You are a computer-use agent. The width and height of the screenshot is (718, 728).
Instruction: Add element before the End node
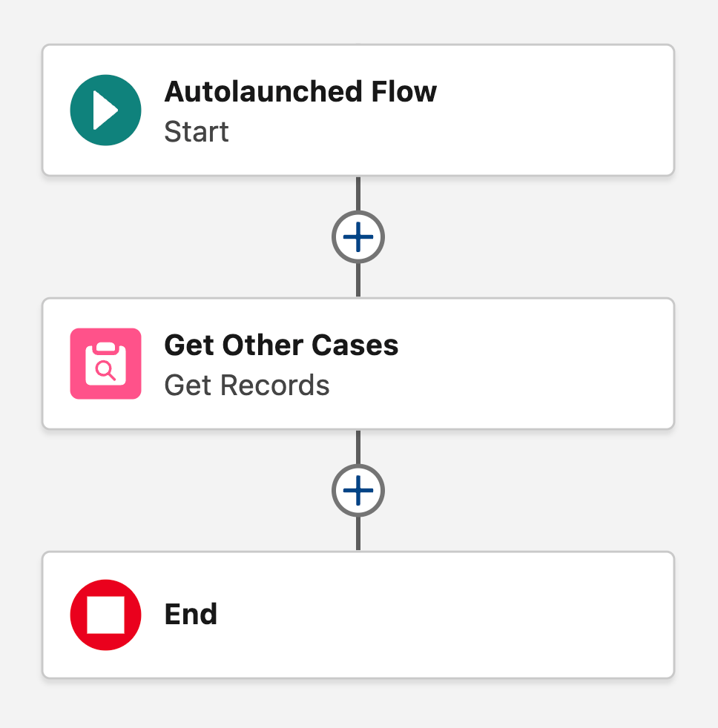coord(358,490)
